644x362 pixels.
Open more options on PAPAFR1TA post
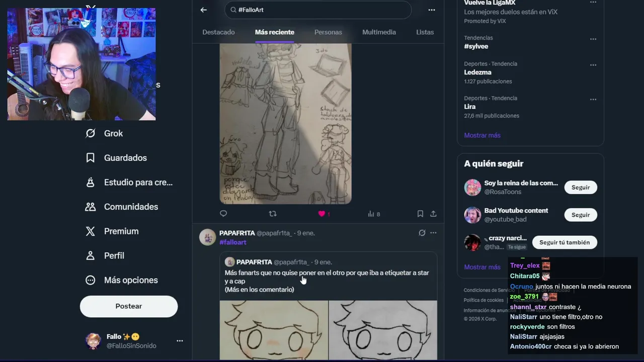[x=433, y=233]
